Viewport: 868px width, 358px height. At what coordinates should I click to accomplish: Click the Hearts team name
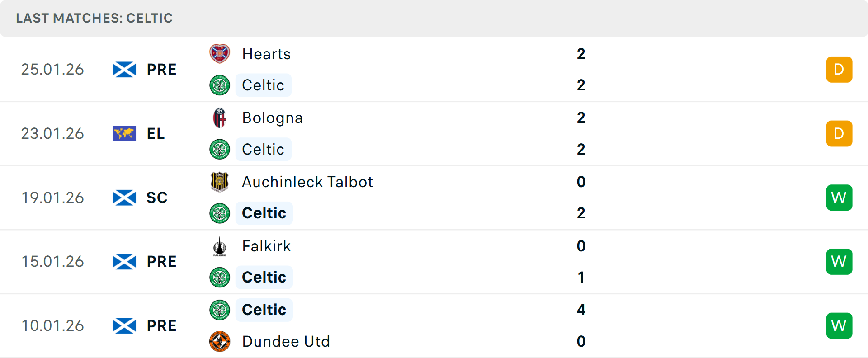[x=266, y=54]
